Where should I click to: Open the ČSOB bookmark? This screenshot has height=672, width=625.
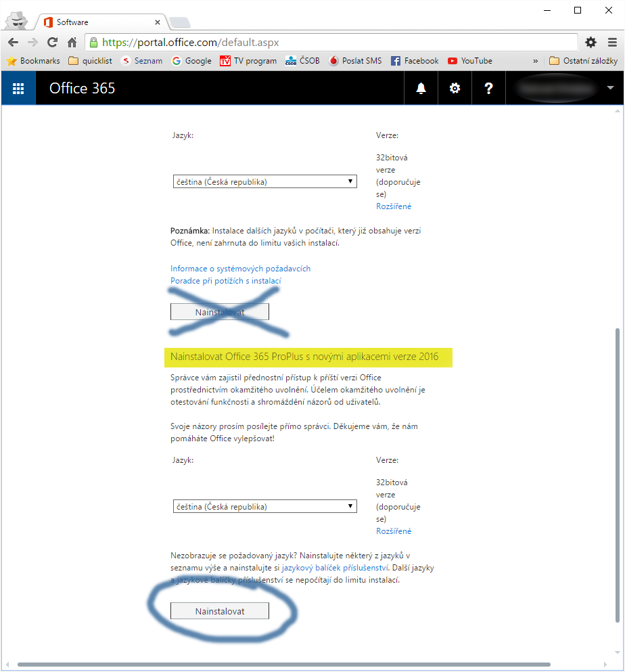pos(302,61)
